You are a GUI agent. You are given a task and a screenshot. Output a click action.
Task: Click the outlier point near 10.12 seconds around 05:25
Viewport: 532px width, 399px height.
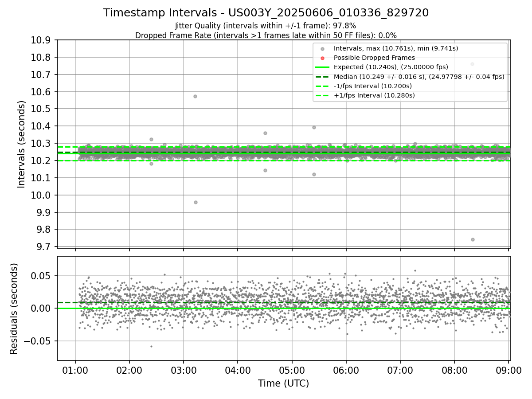314,174
